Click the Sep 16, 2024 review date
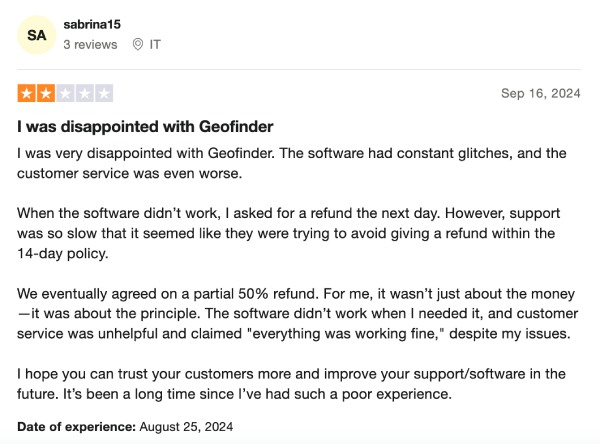This screenshot has height=444, width=600. [x=540, y=94]
